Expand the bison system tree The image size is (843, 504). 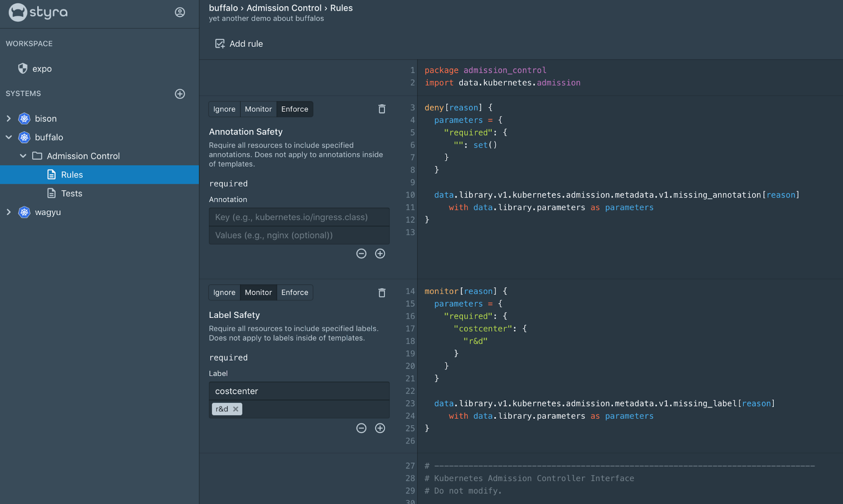(8, 119)
